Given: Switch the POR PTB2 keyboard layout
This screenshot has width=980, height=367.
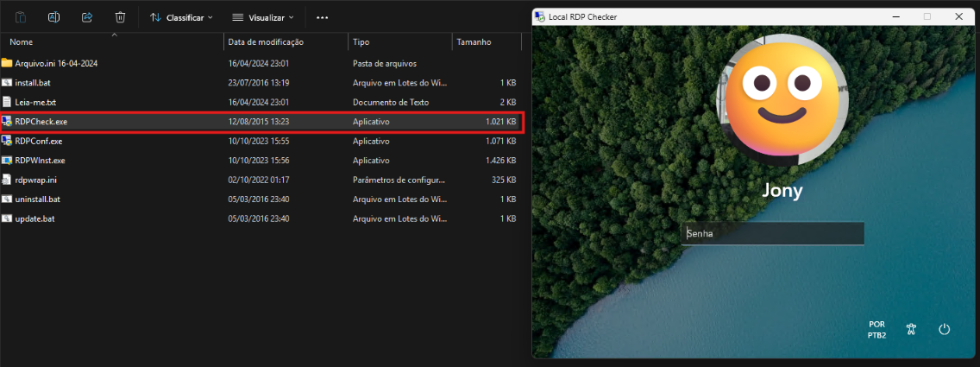Looking at the screenshot, I should (x=876, y=329).
